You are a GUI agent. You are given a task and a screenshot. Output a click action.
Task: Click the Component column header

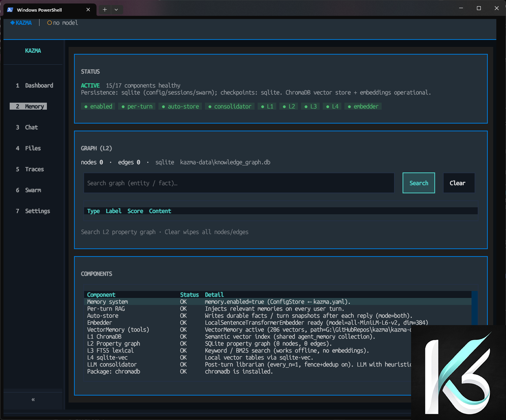tap(101, 295)
